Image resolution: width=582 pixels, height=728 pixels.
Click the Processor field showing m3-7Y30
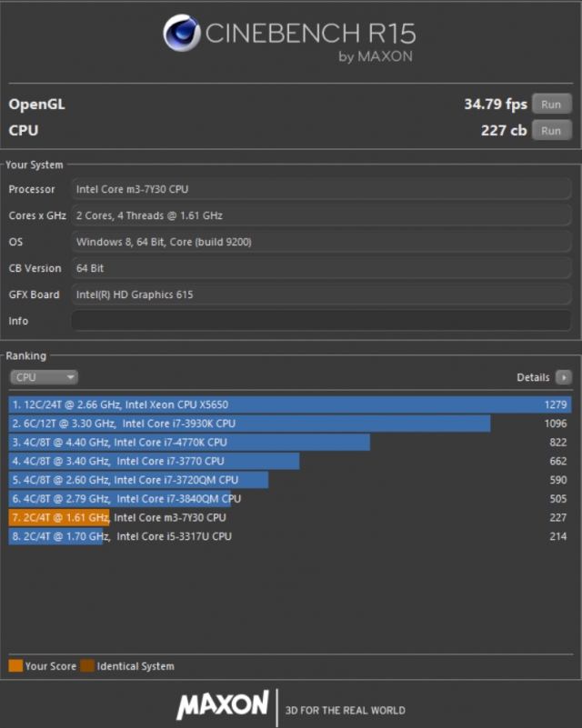click(321, 189)
